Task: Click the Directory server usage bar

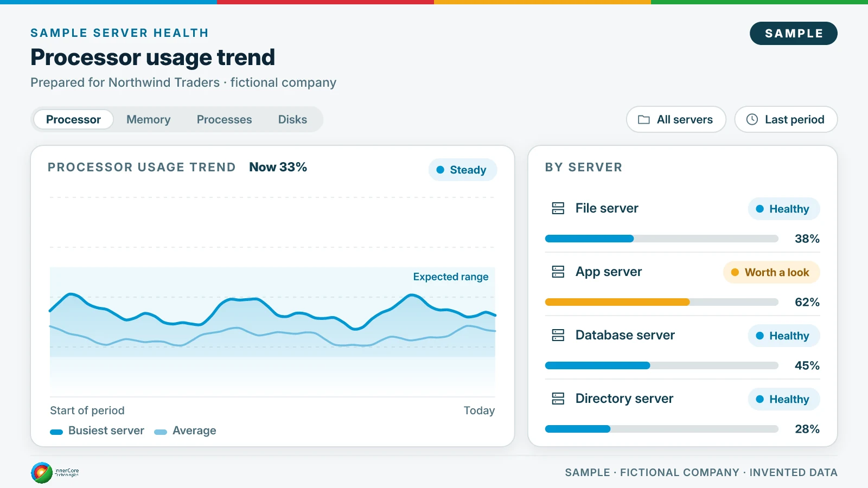Action: pos(662,429)
